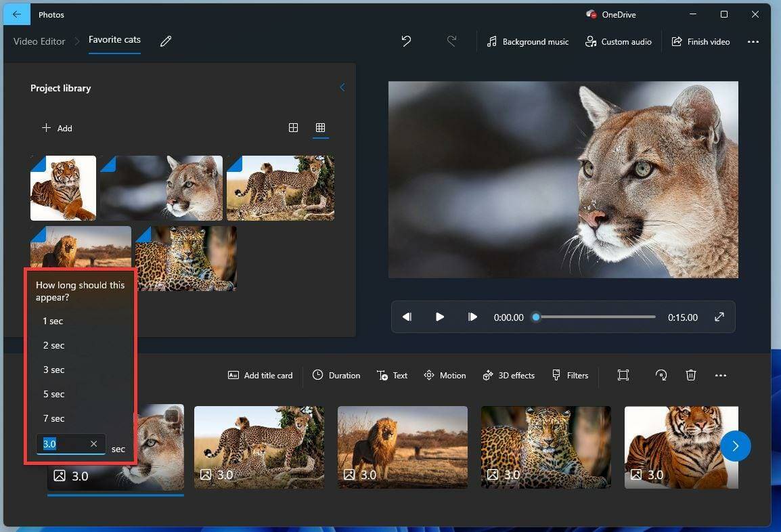Select the 5 sec duration option
This screenshot has height=532, width=781.
pos(54,394)
